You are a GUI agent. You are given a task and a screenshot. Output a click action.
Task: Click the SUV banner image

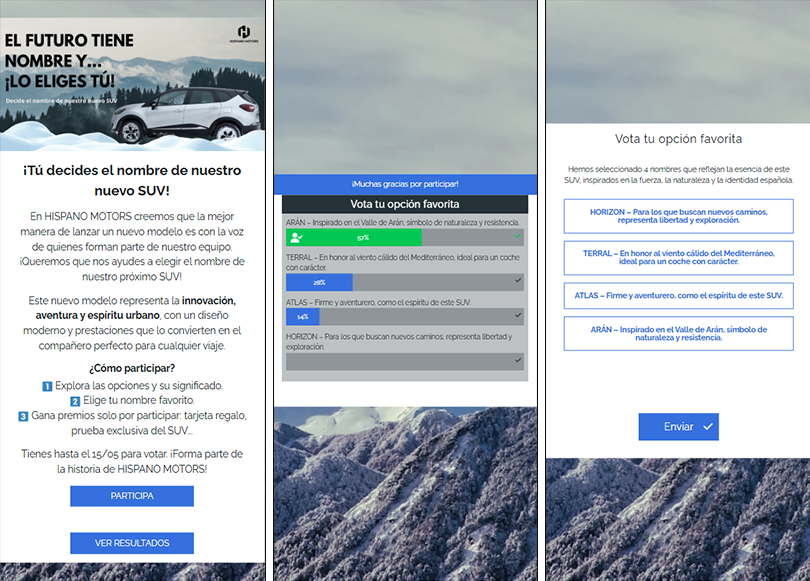point(132,85)
